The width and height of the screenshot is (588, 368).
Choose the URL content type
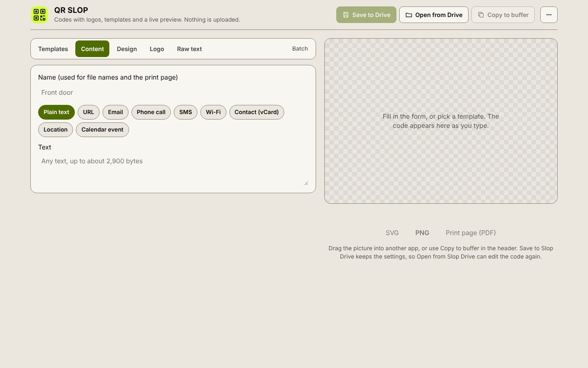[89, 112]
